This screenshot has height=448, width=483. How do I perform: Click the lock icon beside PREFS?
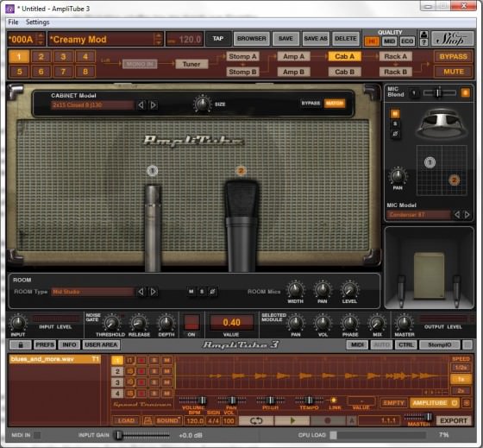tap(21, 344)
